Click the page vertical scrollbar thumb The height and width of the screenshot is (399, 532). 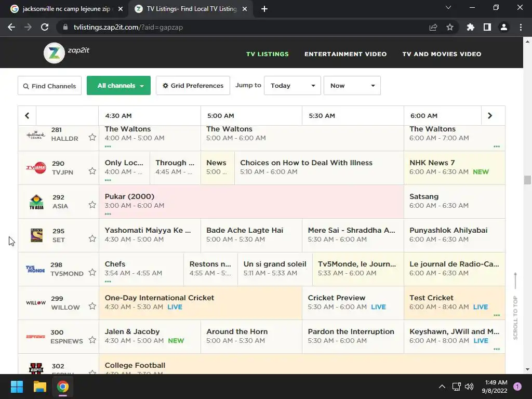(x=527, y=180)
